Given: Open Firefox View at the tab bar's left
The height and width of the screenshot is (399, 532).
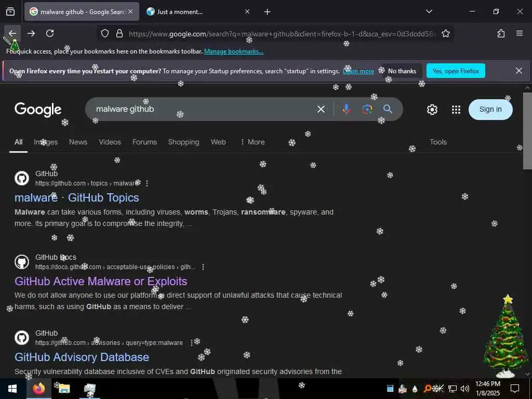Looking at the screenshot, I should tap(10, 12).
